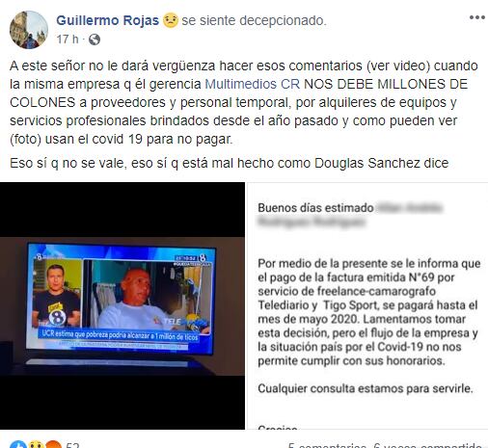Open the 5 comentarios link
The width and height of the screenshot is (488, 448).
[327, 445]
